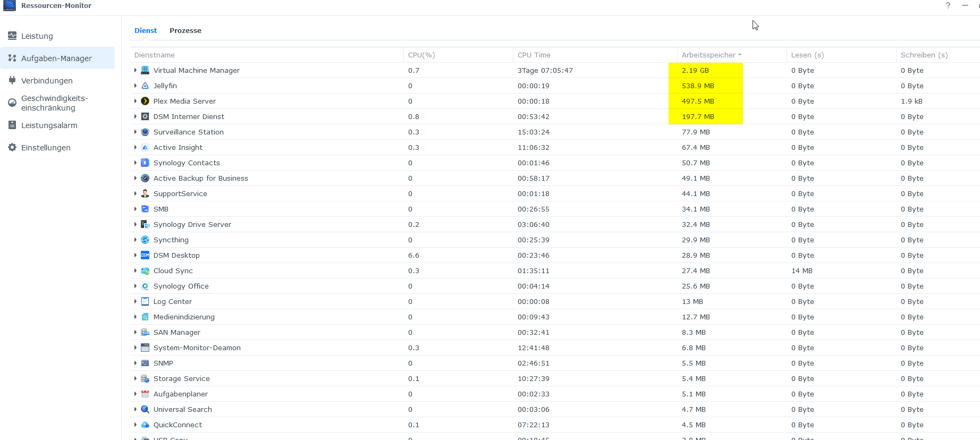Expand the QuickConnect row
Viewport: 980px width, 440px height.
136,425
